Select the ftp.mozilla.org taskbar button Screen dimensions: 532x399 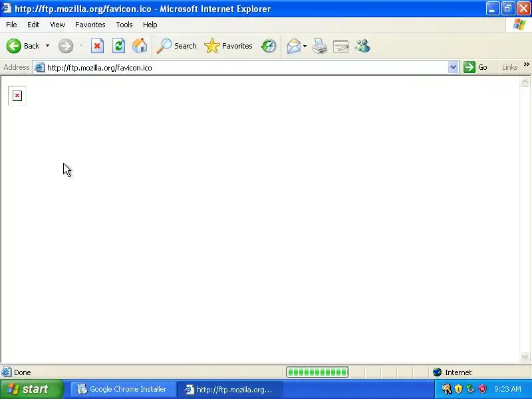click(x=230, y=390)
